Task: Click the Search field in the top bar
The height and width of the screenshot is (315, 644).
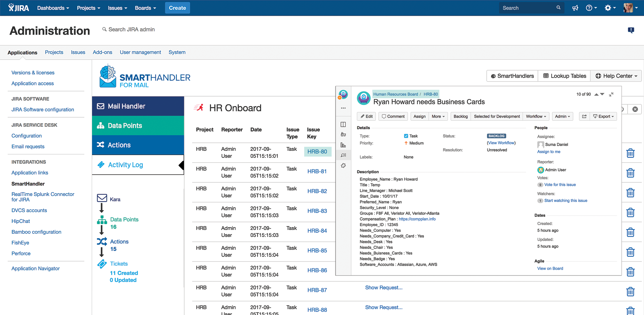Action: [x=531, y=8]
